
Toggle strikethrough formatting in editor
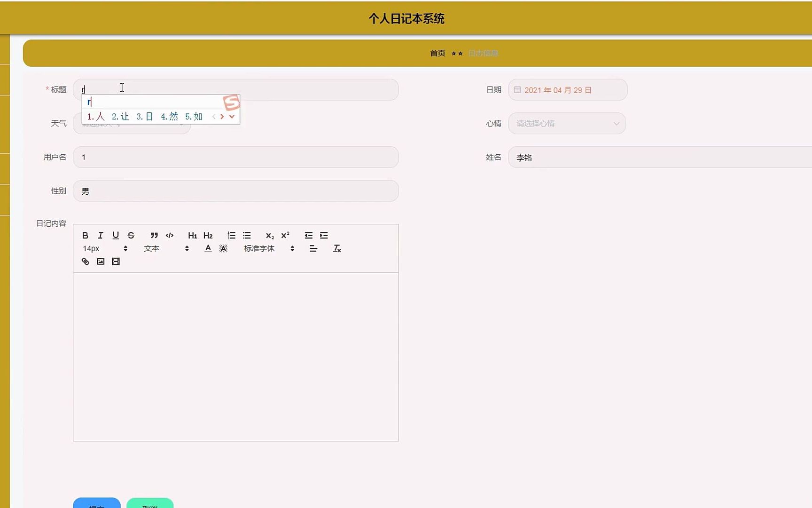(131, 235)
